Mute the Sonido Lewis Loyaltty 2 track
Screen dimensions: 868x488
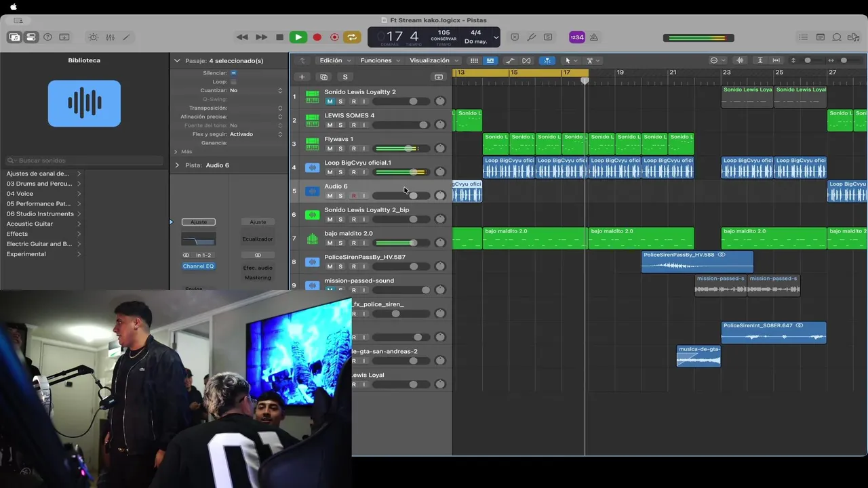[330, 102]
